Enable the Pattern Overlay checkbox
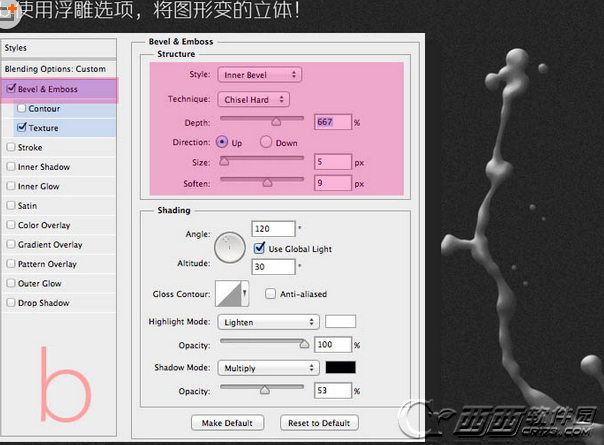This screenshot has width=604, height=445. click(x=11, y=264)
